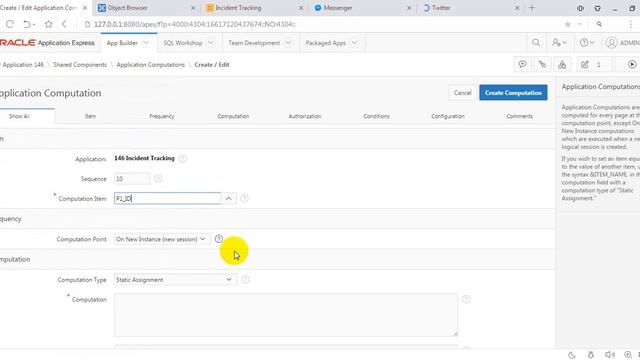Reload the page with the browser refresh icon
The image size is (640, 360).
(x=10, y=24)
